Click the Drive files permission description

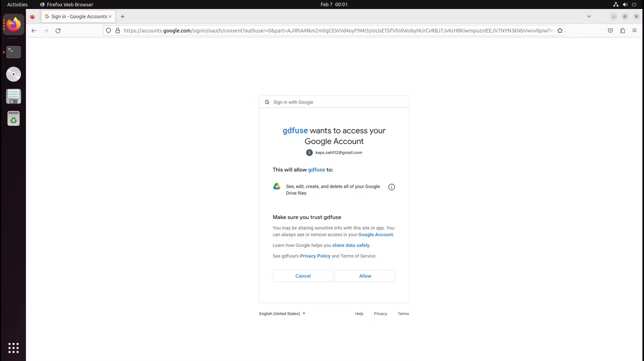pyautogui.click(x=333, y=190)
